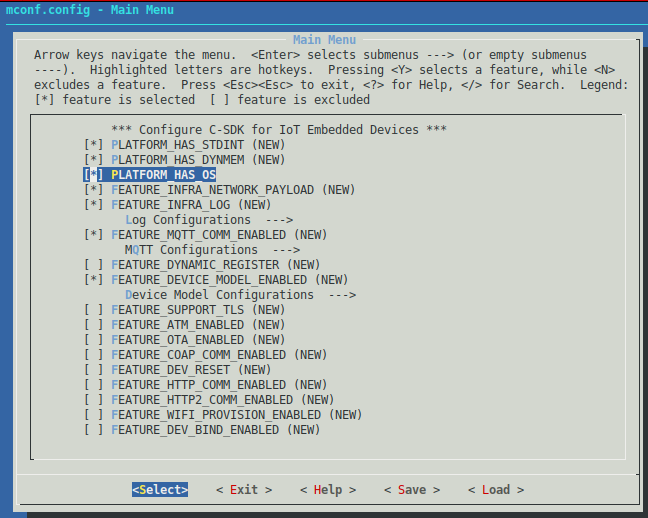Viewport: 648px width, 518px height.
Task: Select the FEATURE_OTA_ENABLED label text
Action: [178, 340]
